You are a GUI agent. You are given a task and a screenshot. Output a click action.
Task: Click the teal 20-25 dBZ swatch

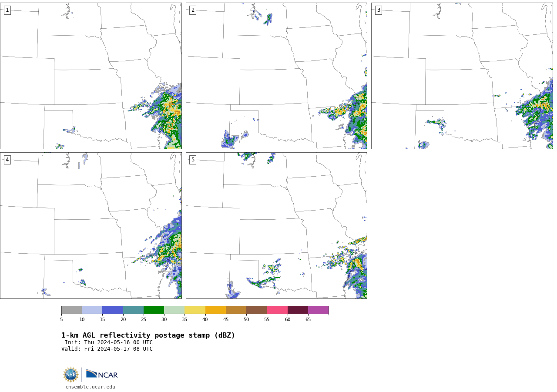pos(133,310)
